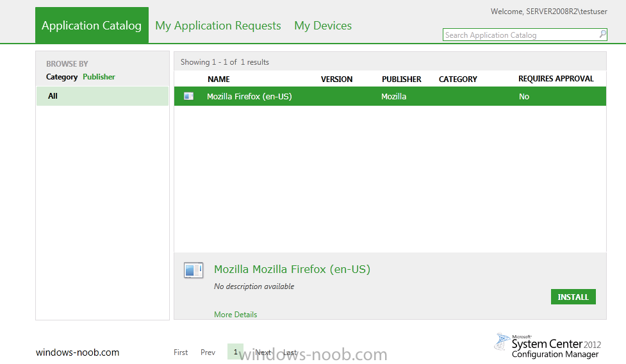Browse by Publisher
The width and height of the screenshot is (626, 364).
pyautogui.click(x=99, y=77)
